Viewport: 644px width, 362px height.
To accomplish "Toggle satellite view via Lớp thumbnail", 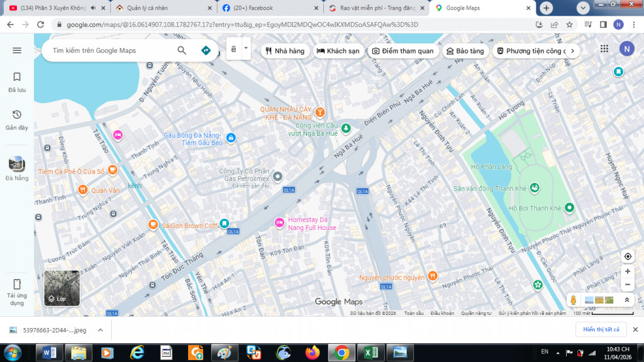I will [x=62, y=288].
